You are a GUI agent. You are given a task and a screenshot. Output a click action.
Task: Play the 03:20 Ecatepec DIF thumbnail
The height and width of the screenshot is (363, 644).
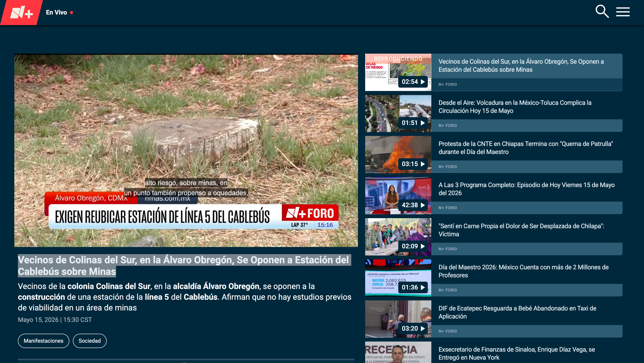pyautogui.click(x=398, y=319)
